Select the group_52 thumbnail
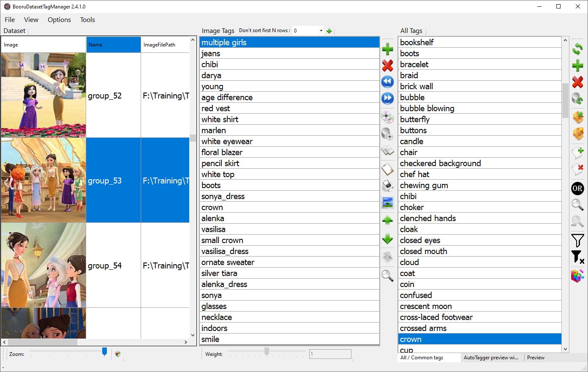Screen dimensions: 588x372 pyautogui.click(x=44, y=95)
